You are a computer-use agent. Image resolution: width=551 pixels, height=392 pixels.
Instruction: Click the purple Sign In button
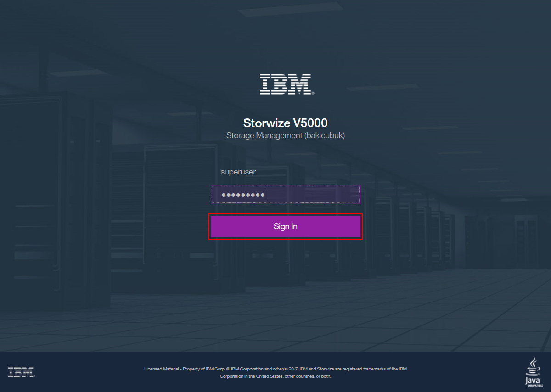[x=286, y=226]
